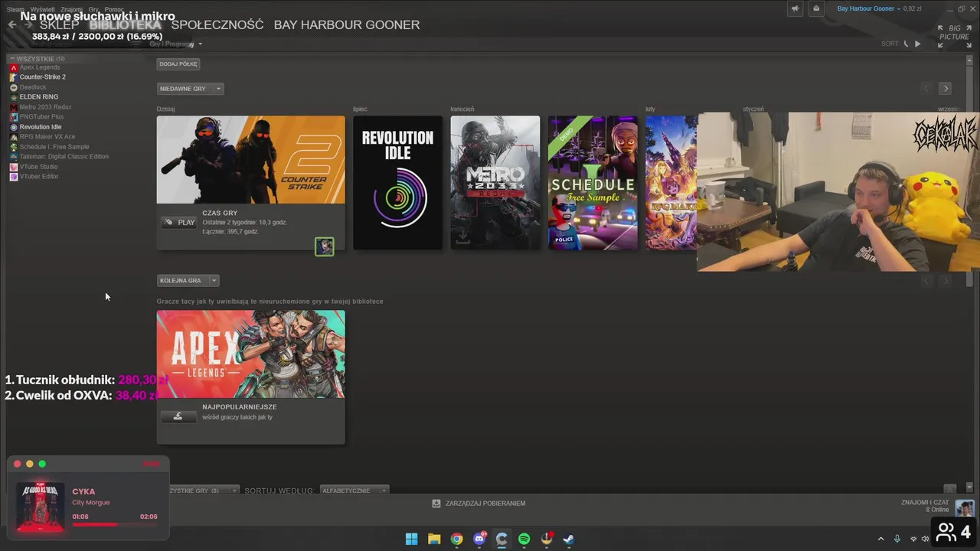Select Metro 2033 Redux in the list
Viewport: 980px width, 551px height.
(45, 107)
